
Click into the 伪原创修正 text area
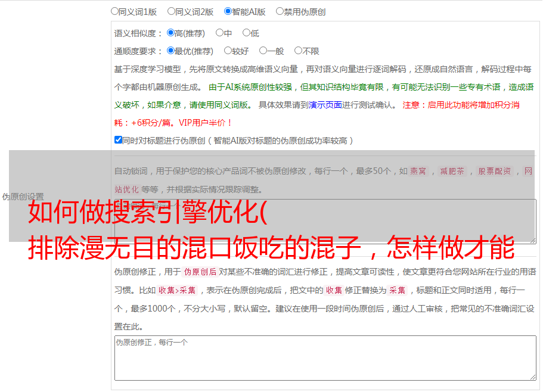click(324, 357)
